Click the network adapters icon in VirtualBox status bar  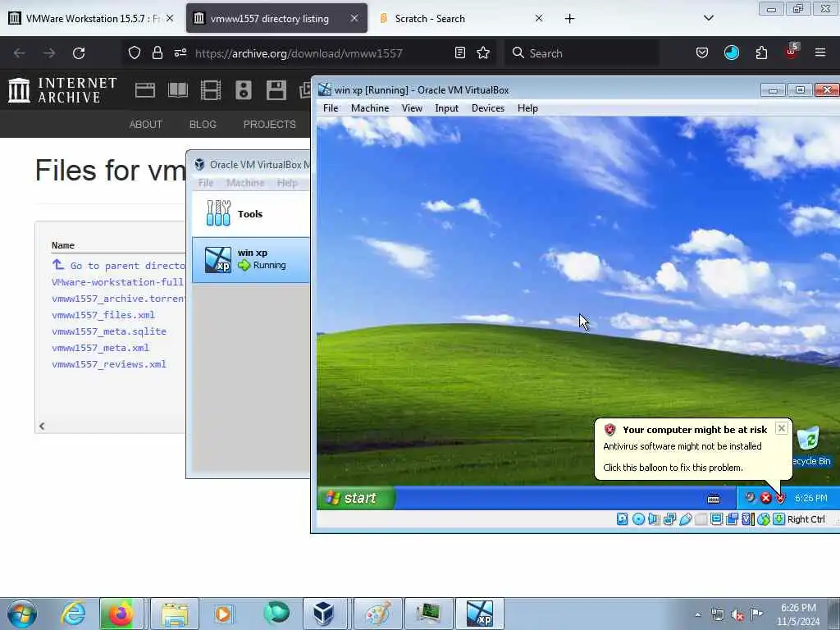(x=669, y=519)
